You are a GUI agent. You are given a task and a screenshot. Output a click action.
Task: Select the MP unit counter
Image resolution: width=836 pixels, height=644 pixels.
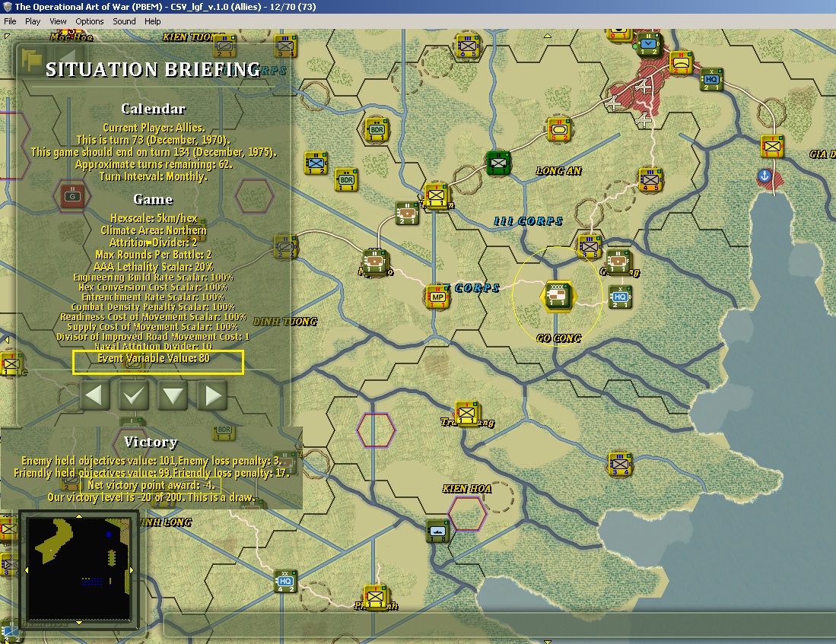(x=437, y=297)
